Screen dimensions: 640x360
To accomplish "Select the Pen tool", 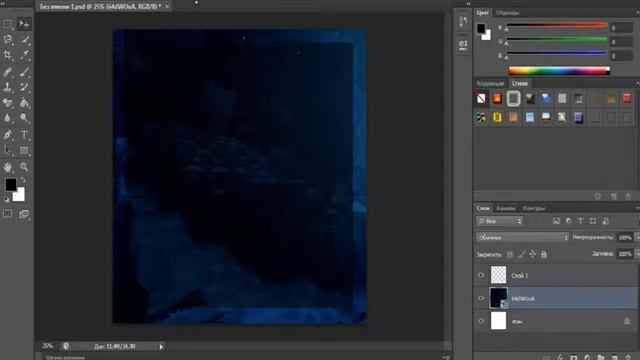I will pyautogui.click(x=8, y=135).
